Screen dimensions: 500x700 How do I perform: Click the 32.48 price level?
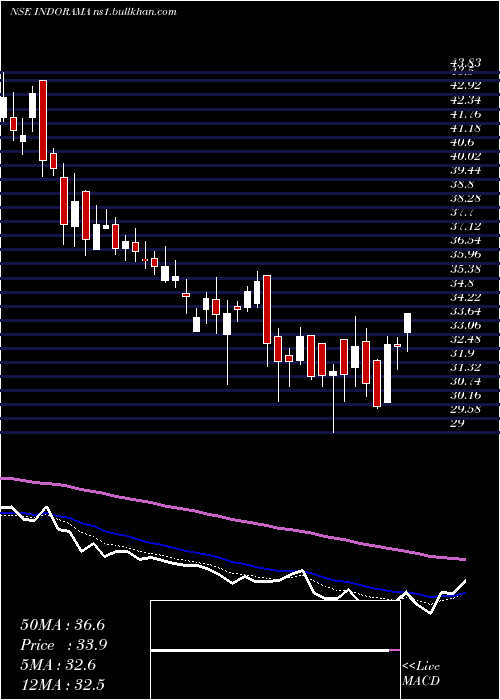pos(466,340)
